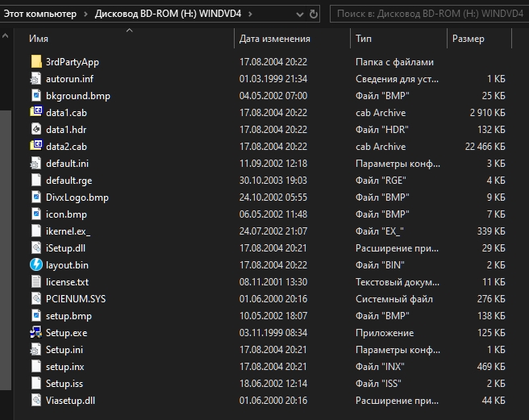Click the setup.inx file icon

36,366
